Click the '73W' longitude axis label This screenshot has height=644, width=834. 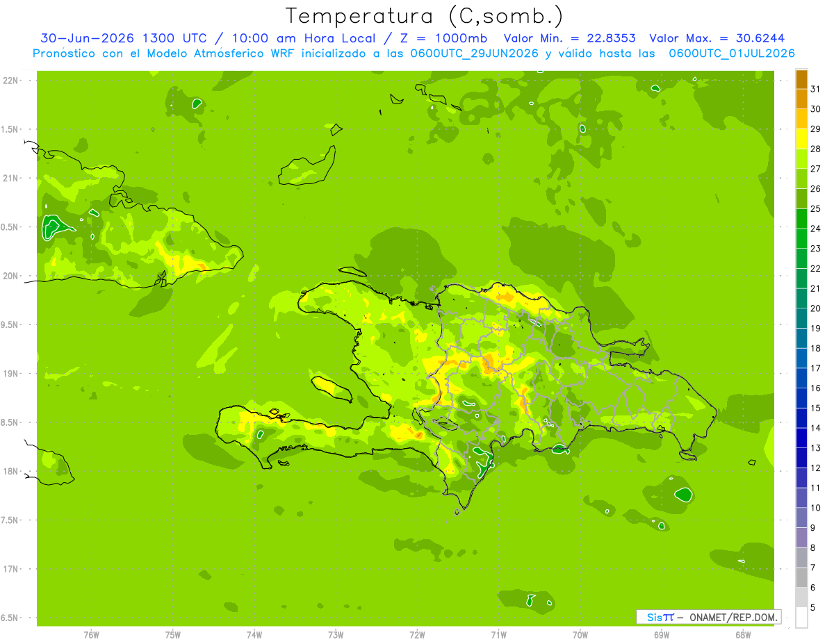(336, 634)
